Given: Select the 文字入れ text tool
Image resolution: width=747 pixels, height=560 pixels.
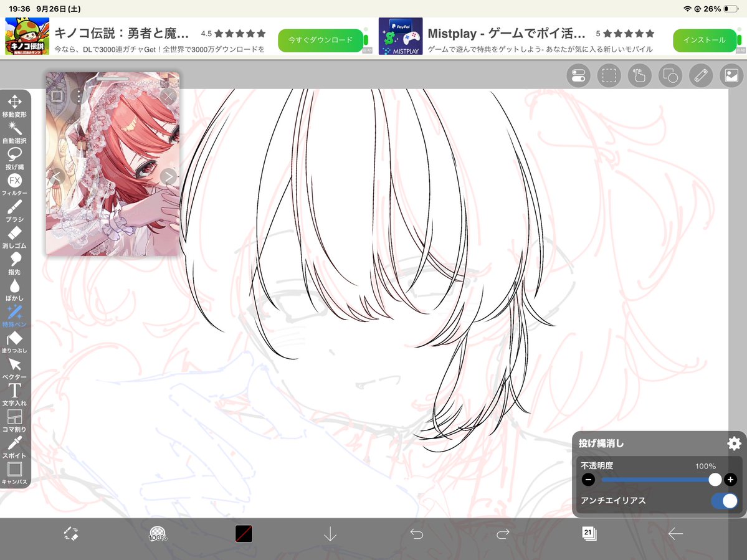Looking at the screenshot, I should [x=14, y=395].
